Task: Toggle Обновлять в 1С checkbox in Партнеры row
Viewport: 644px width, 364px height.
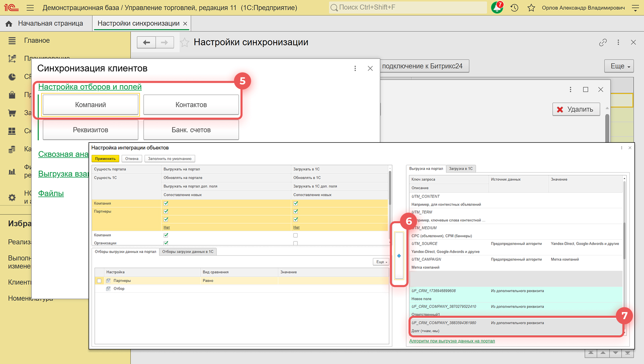Action: 296,211
